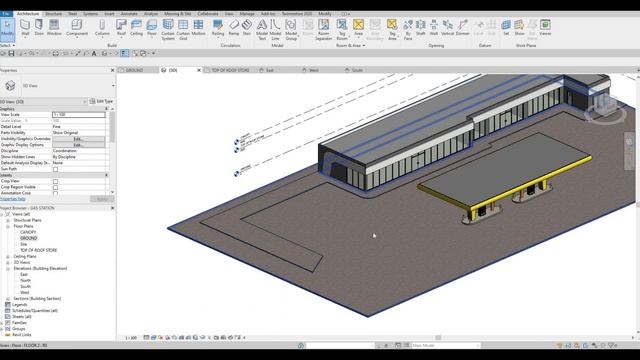Choose the By Face opening tool

(x=408, y=29)
